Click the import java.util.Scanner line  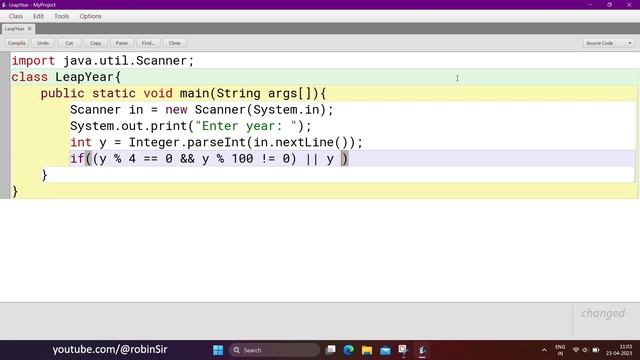(x=102, y=61)
